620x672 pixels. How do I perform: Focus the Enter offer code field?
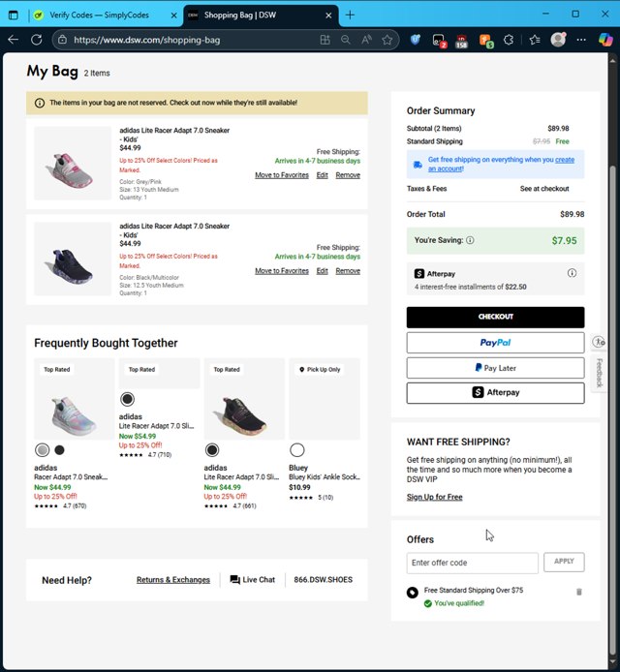click(x=472, y=563)
